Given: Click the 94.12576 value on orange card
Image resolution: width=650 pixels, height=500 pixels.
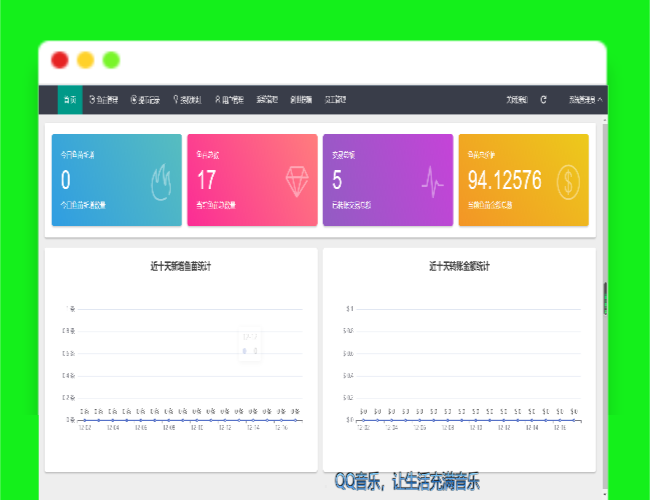Looking at the screenshot, I should coord(504,180).
